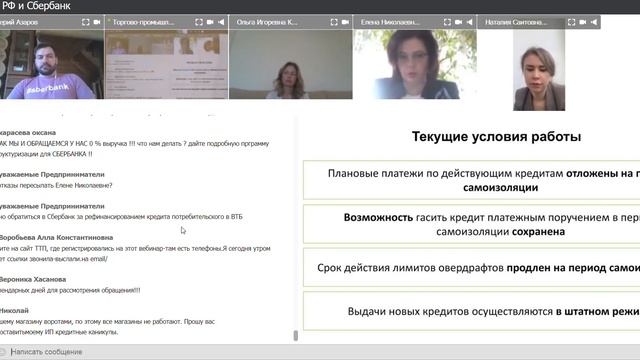Click slide box 'Плановые платежи по действующим кредитам'
The image size is (640, 360).
click(471, 180)
